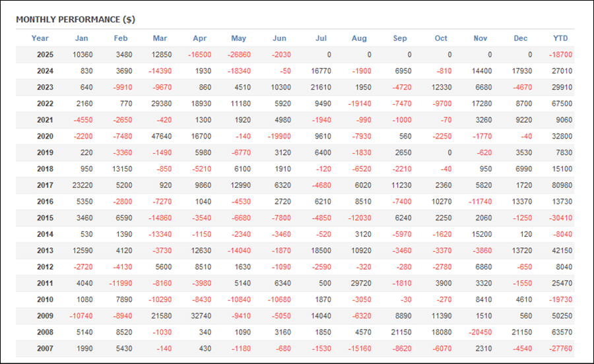
Task: Click the MONTHLY PERFORMANCE ($) heading
Action: (75, 20)
